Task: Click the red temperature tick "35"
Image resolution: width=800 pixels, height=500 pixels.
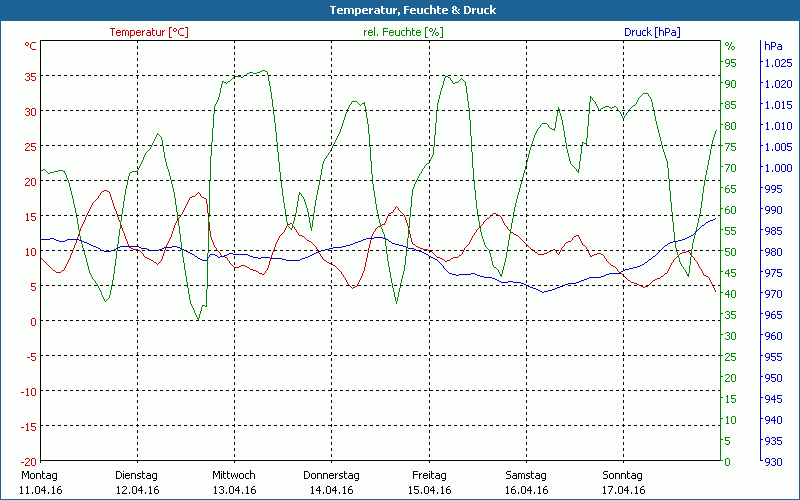Action: coord(31,77)
